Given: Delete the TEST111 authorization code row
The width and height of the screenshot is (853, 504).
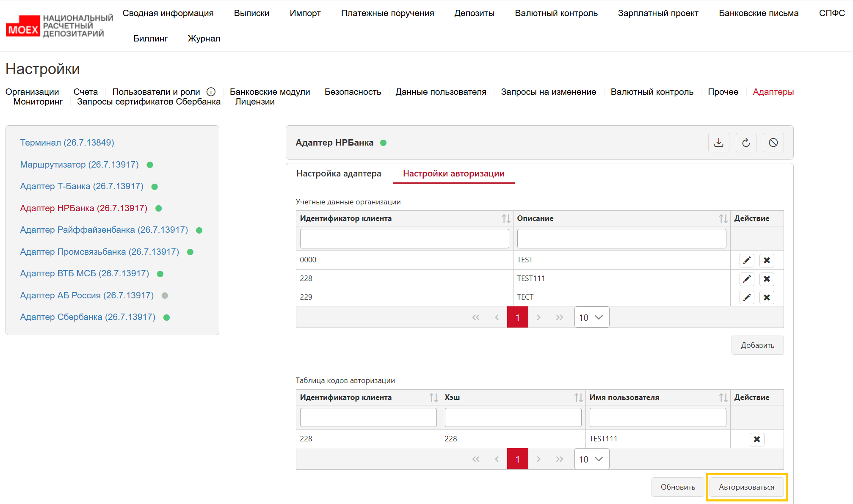Looking at the screenshot, I should (x=757, y=439).
